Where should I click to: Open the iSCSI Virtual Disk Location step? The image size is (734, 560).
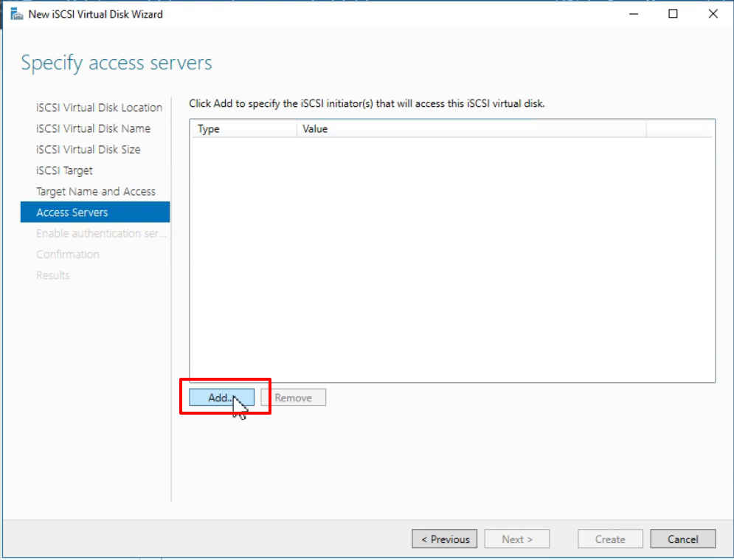tap(100, 107)
